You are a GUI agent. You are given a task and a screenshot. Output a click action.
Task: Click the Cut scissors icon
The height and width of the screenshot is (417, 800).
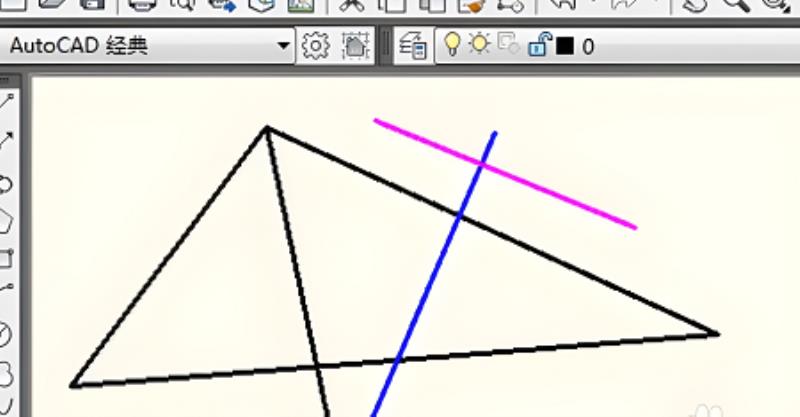click(x=352, y=5)
